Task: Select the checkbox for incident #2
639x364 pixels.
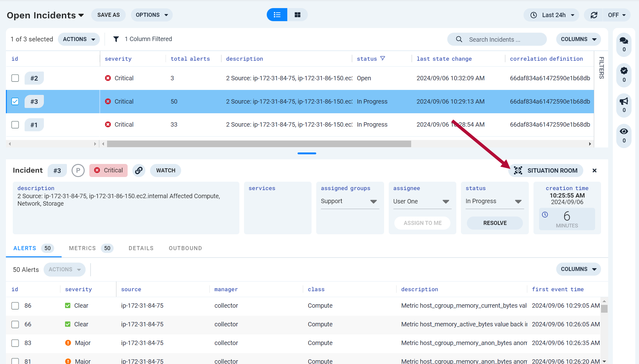Action: coord(15,78)
